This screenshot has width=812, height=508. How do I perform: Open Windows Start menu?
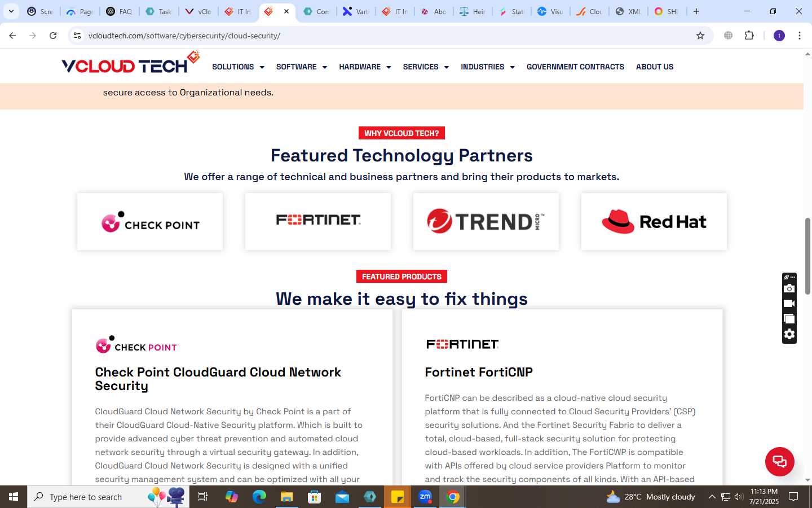pyautogui.click(x=14, y=497)
